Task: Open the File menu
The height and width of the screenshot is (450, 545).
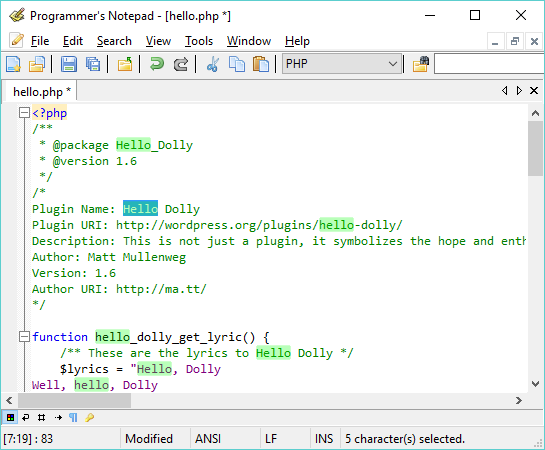Action: [x=40, y=41]
